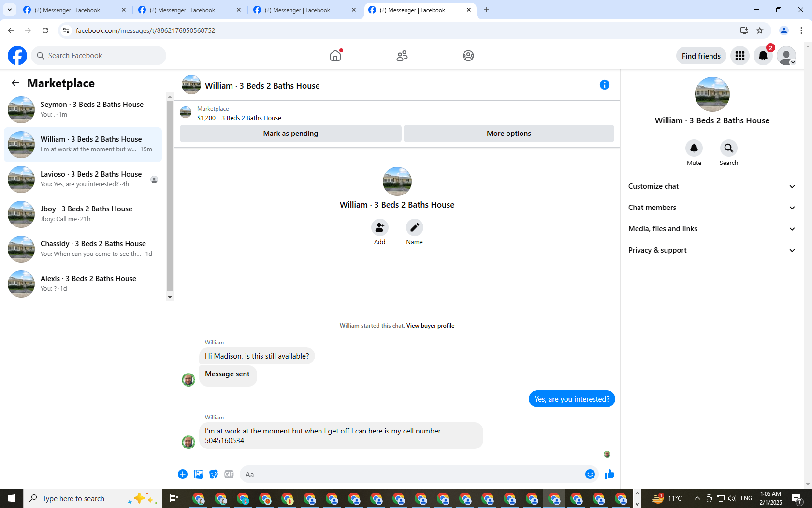Select the William conversation in the list
This screenshot has height=508, width=812.
click(83, 145)
